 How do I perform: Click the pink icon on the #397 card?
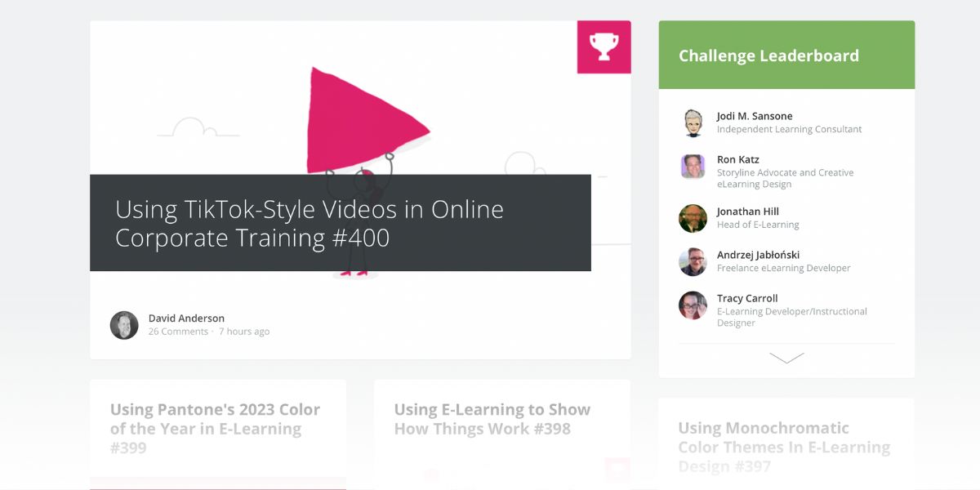(615, 469)
